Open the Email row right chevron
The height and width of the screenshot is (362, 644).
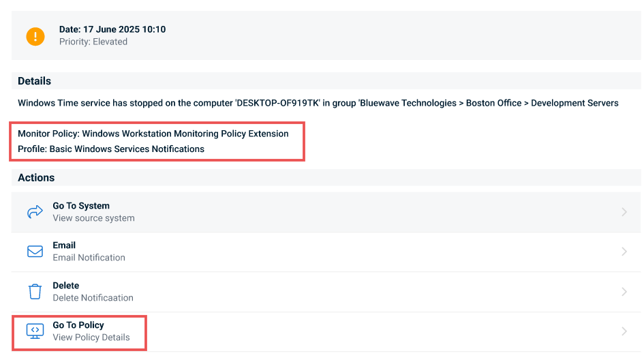(624, 252)
